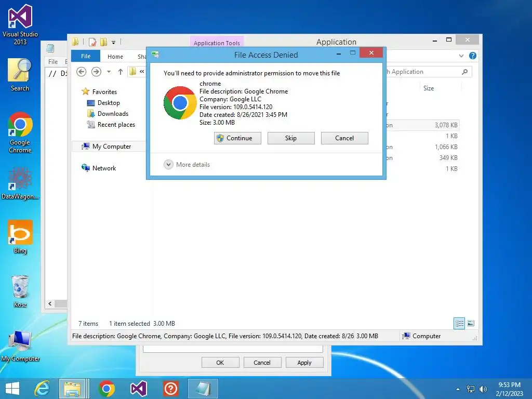This screenshot has height=399, width=532.
Task: Switch to large icons view
Action: point(471,323)
